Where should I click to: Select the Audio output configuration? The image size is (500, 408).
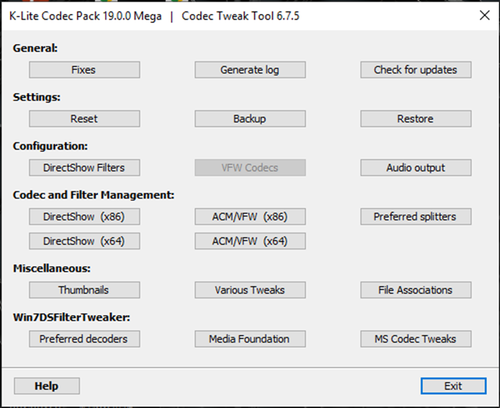pyautogui.click(x=416, y=168)
